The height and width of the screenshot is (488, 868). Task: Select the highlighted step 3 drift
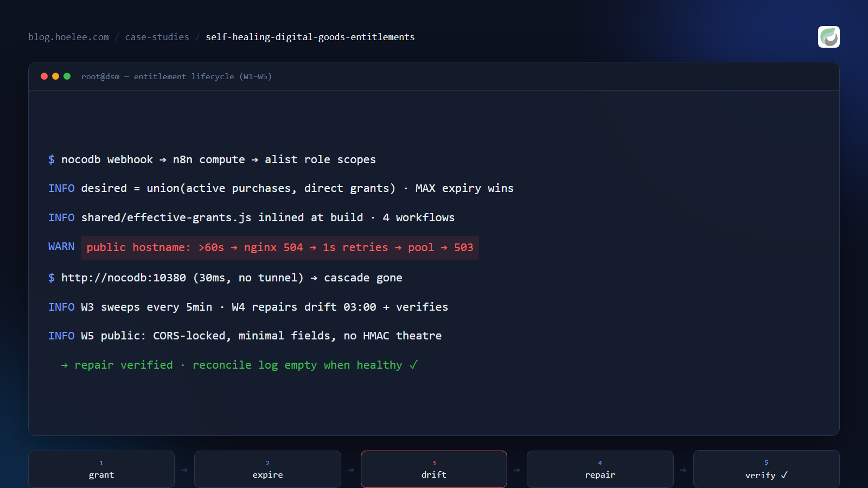434,470
